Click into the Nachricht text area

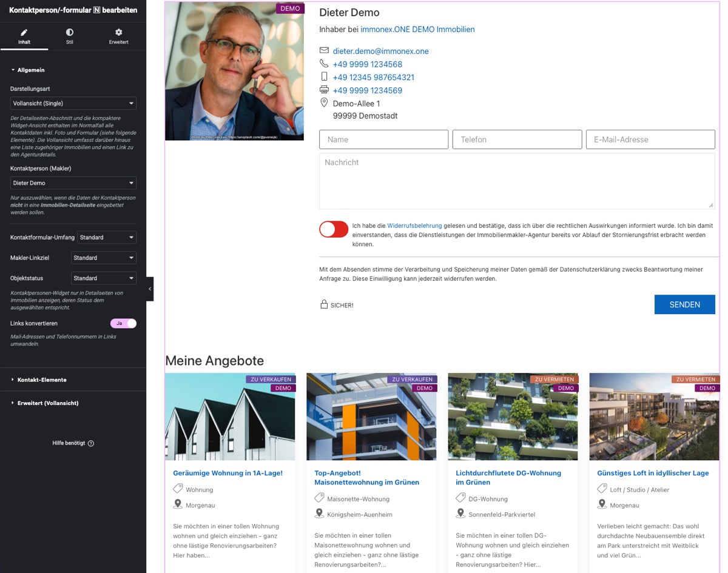[517, 181]
